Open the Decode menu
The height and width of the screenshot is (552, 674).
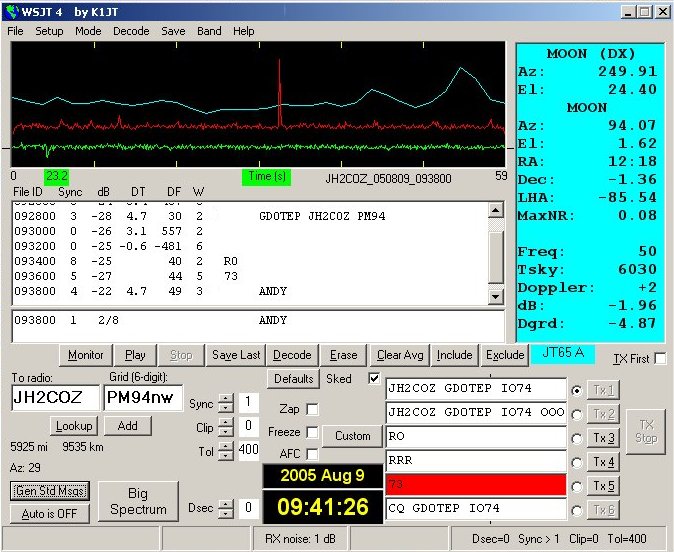[131, 31]
